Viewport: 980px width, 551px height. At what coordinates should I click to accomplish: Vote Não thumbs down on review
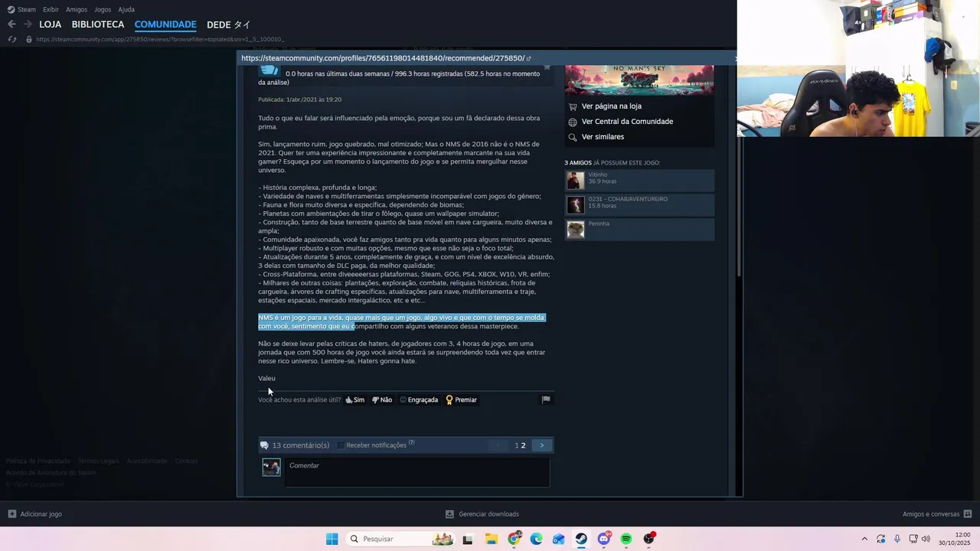(382, 399)
